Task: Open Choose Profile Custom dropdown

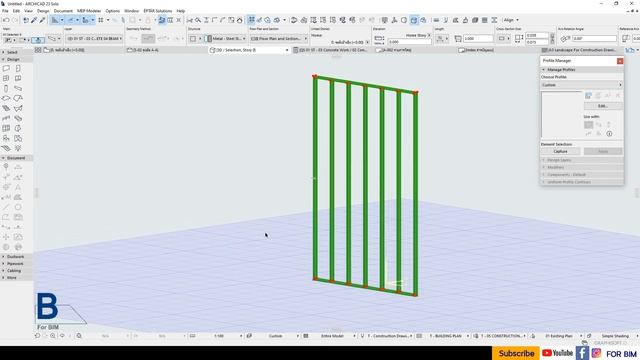Action: (x=582, y=84)
